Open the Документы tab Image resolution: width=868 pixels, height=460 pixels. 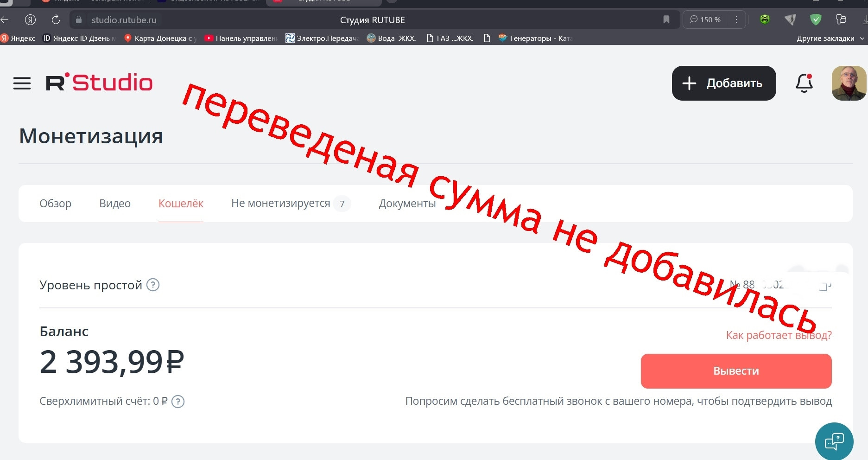point(407,204)
